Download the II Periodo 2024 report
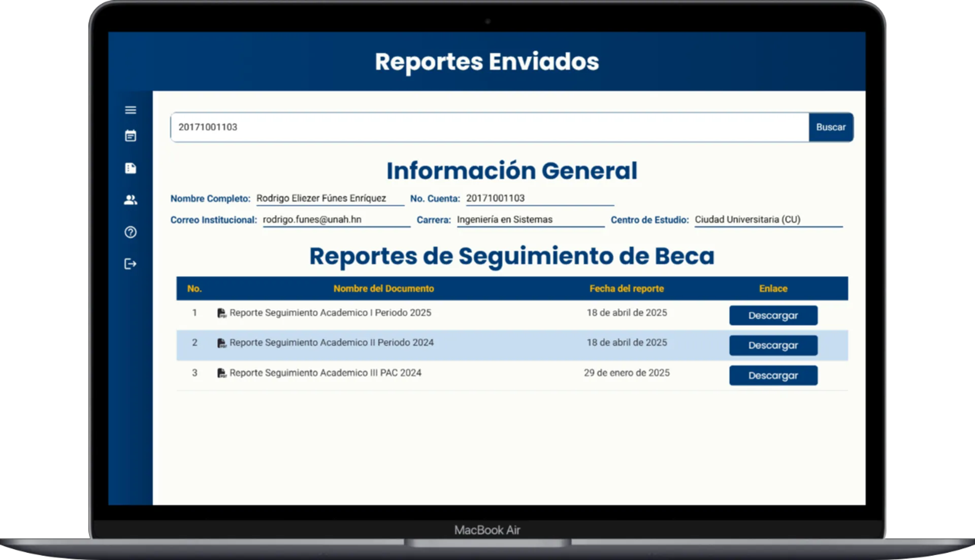 click(773, 345)
